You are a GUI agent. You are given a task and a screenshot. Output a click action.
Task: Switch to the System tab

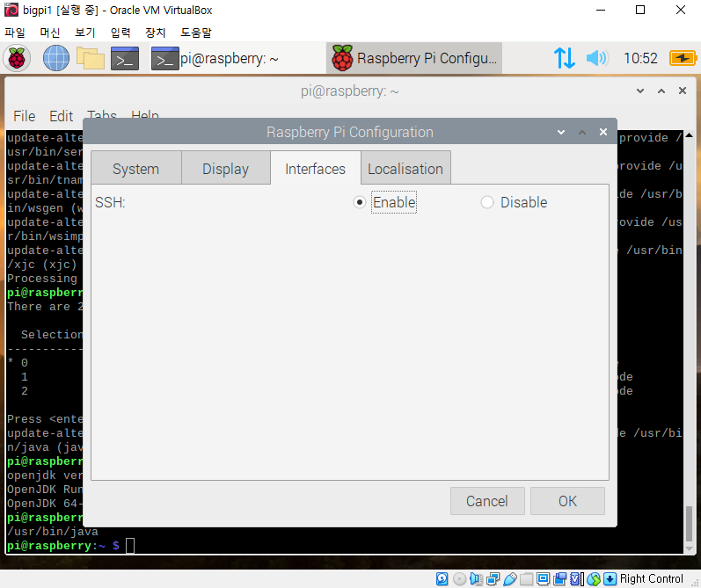(x=136, y=169)
